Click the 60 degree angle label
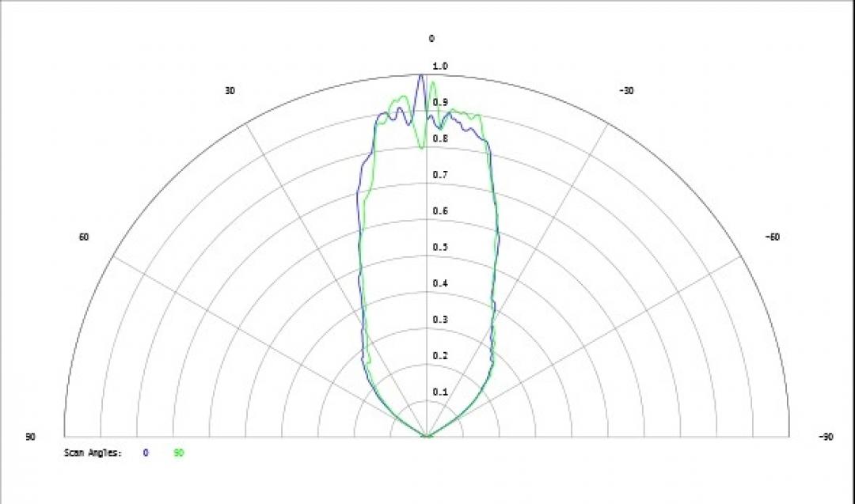Image resolution: width=855 pixels, height=504 pixels. tap(83, 237)
